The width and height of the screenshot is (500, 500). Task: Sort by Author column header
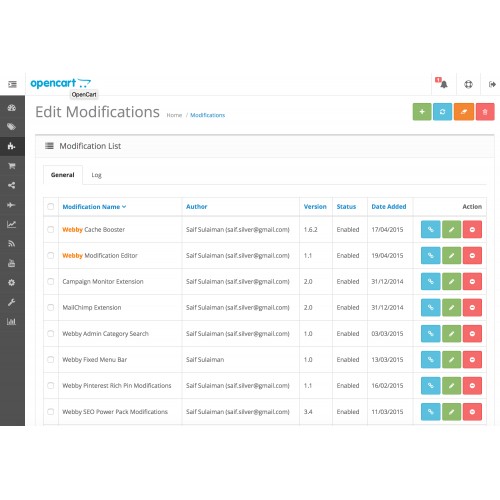(197, 207)
